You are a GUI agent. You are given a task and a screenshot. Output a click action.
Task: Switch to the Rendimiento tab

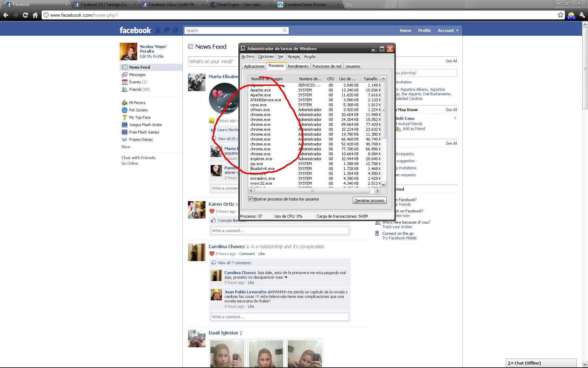pos(298,66)
